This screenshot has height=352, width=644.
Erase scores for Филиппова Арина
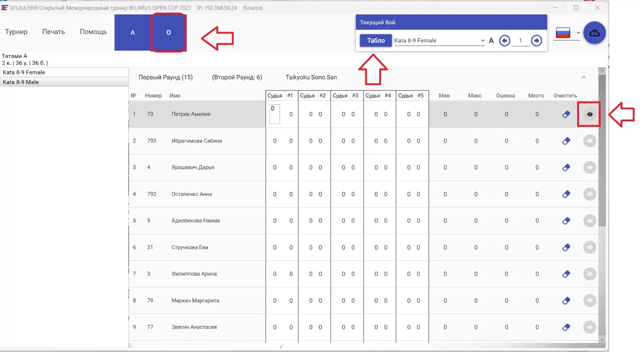[566, 274]
